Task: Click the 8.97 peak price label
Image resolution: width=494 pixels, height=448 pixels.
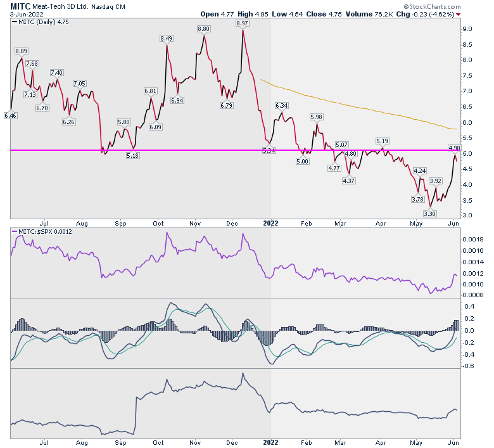Action: 242,23
